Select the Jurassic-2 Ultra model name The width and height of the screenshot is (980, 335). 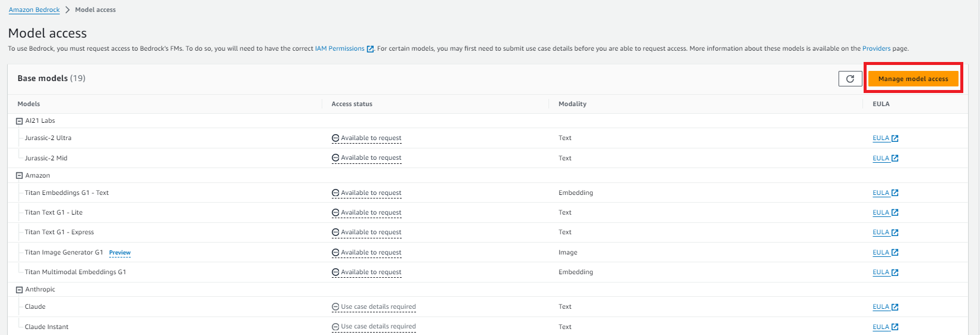coord(48,138)
